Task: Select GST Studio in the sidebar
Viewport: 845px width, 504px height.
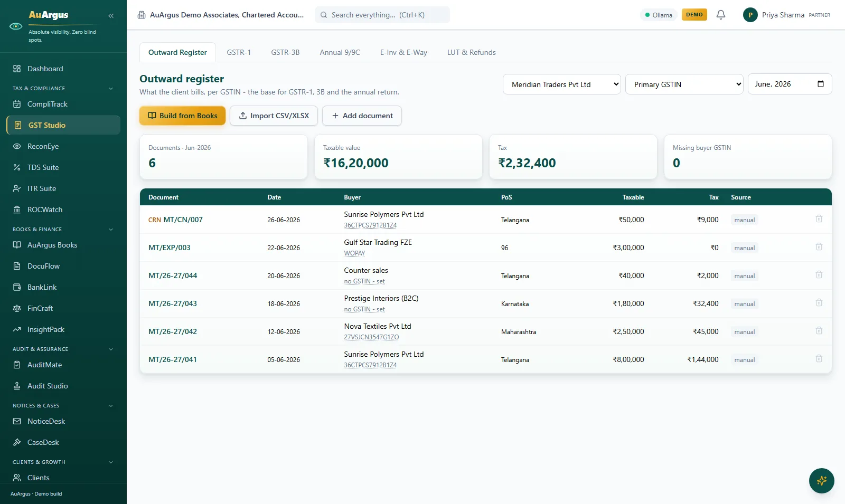Action: (x=63, y=125)
